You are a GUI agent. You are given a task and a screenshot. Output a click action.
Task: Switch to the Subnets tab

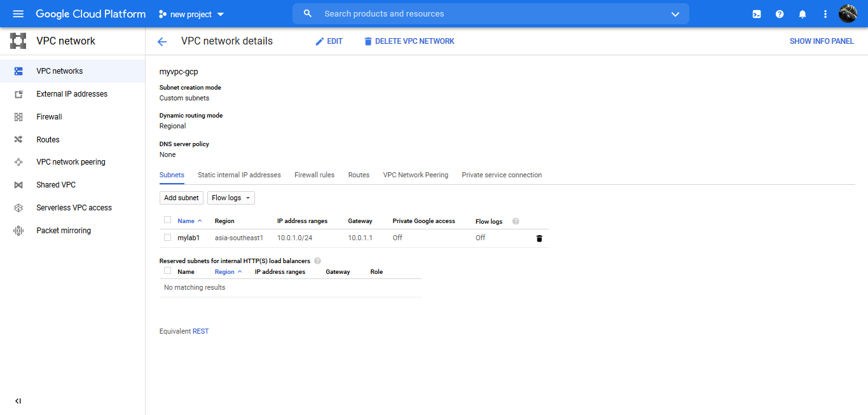172,175
